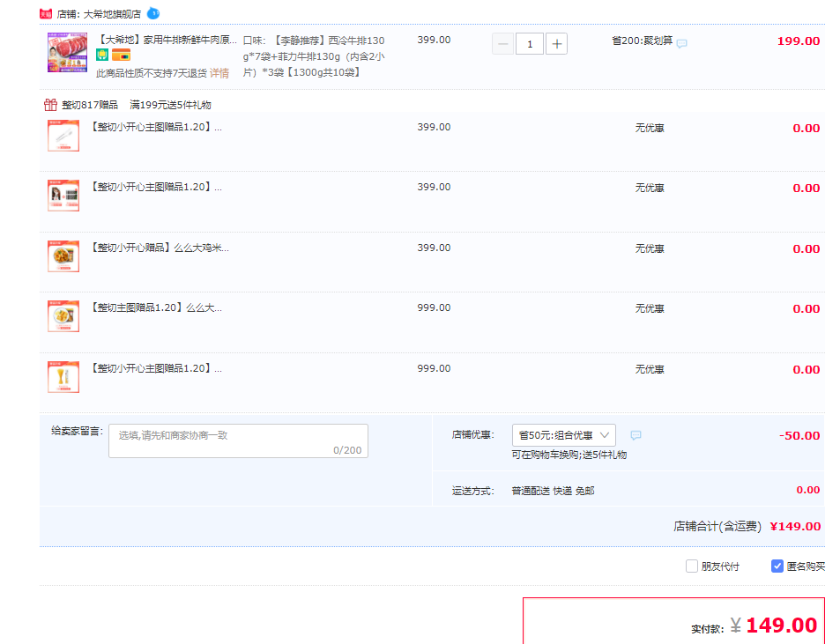Open the steak product thumbnail

coord(67,52)
